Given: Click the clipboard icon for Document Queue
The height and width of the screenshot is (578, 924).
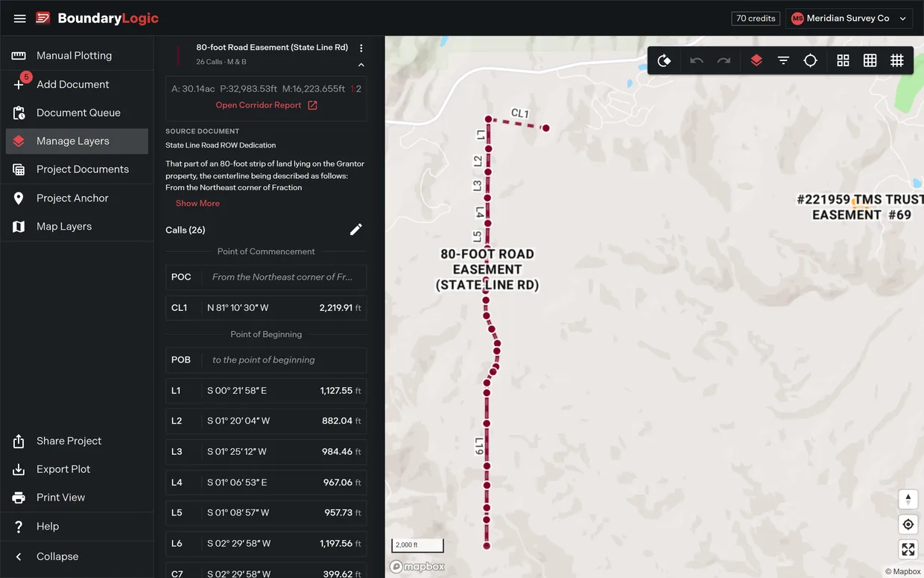Looking at the screenshot, I should click(x=19, y=113).
